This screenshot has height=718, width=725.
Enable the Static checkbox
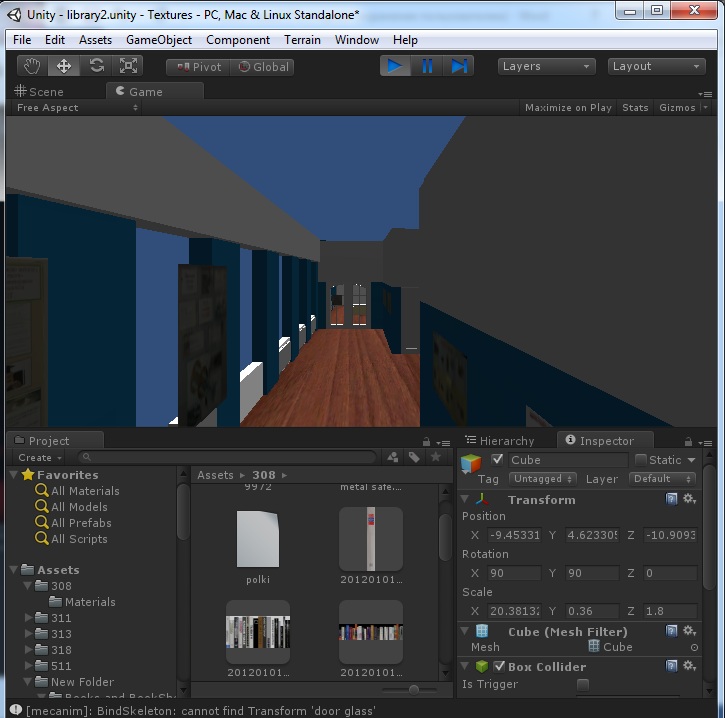[641, 460]
